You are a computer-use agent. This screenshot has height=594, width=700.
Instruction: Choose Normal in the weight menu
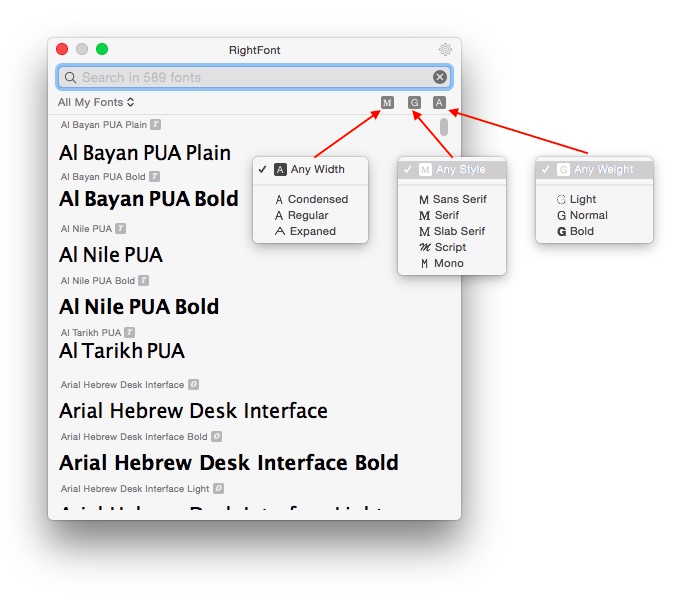(594, 215)
